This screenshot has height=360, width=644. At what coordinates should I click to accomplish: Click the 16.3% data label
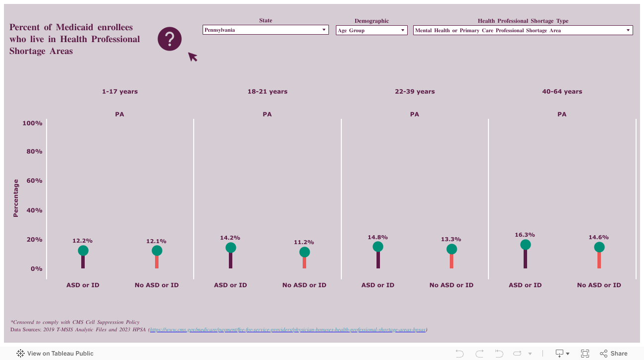[525, 235]
